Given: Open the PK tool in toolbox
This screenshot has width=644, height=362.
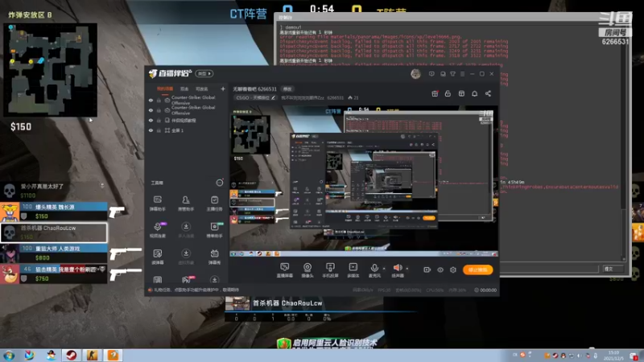Looking at the screenshot, I should [186, 280].
